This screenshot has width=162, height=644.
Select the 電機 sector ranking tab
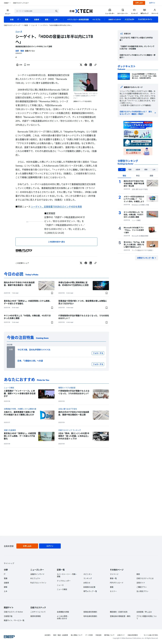coord(130,170)
